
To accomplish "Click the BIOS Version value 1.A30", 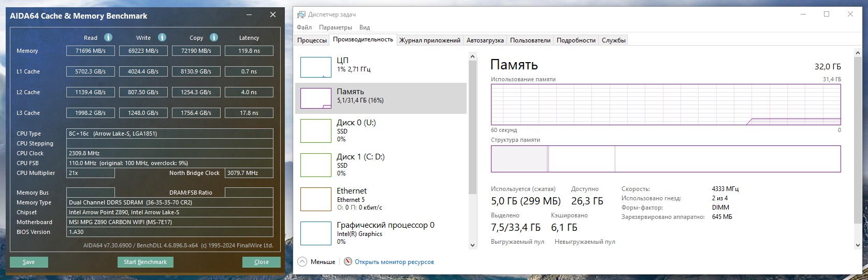I will click(170, 232).
